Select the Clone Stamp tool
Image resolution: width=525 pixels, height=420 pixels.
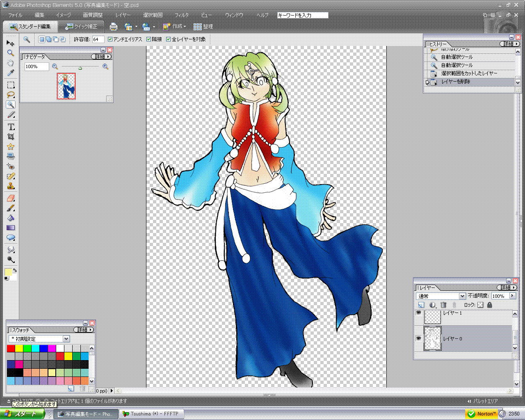point(11,186)
